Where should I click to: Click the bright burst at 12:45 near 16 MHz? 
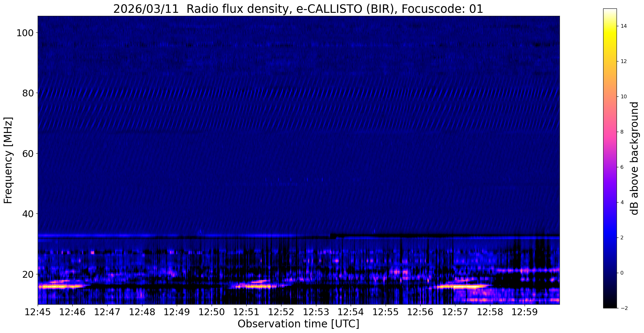[x=61, y=286]
